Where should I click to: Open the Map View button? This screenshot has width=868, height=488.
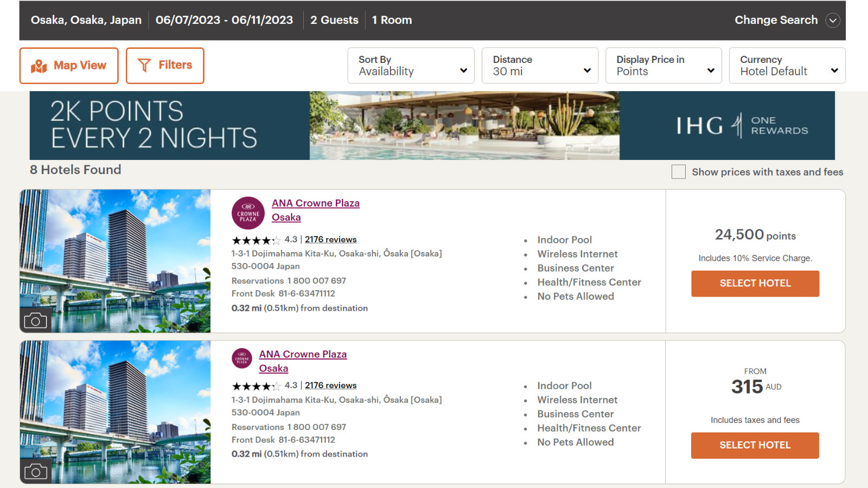69,66
